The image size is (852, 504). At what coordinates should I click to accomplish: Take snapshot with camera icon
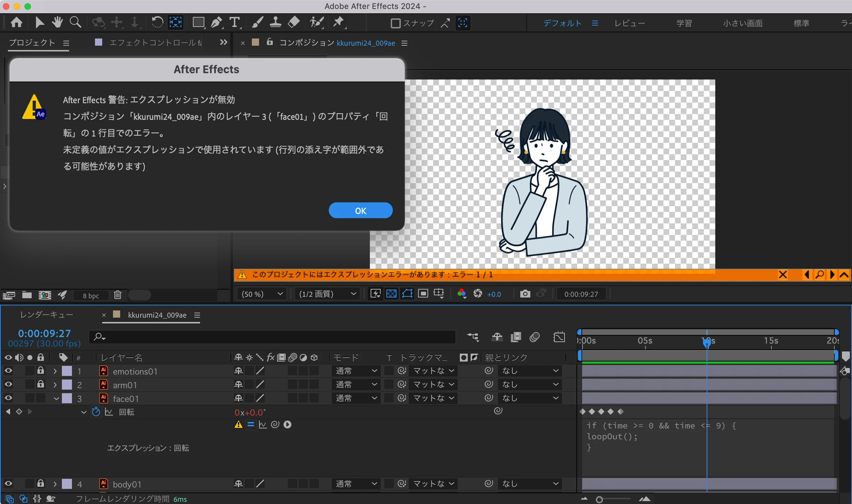525,294
